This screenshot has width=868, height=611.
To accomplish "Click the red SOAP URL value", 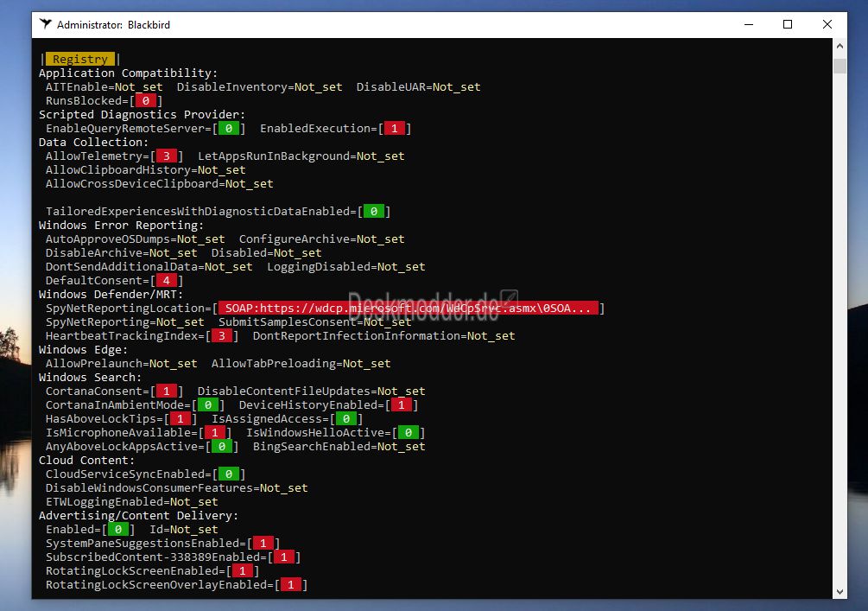I will tap(409, 309).
